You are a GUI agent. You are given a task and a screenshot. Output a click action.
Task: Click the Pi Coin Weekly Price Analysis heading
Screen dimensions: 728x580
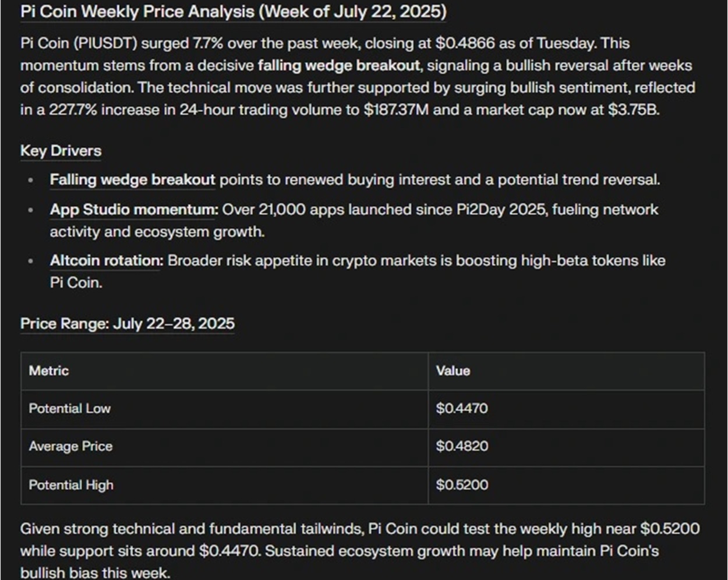tap(234, 12)
